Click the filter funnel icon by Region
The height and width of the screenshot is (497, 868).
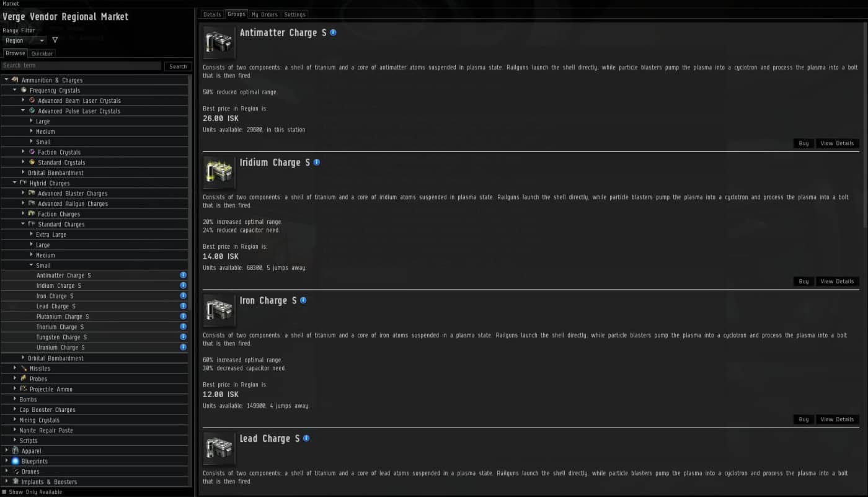click(55, 40)
